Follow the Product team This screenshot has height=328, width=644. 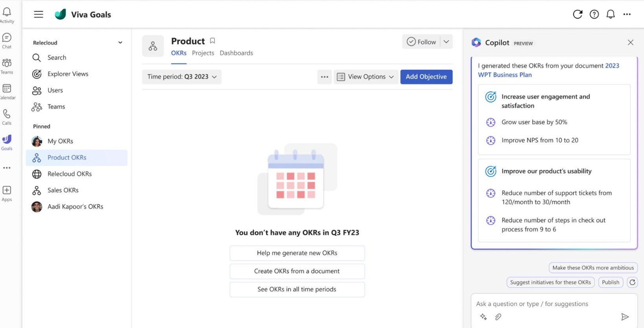421,42
